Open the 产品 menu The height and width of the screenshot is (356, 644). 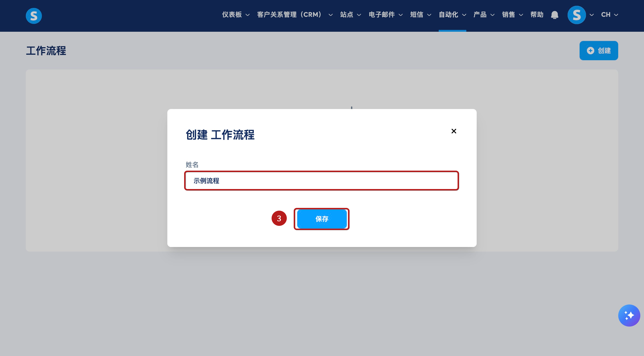coord(484,15)
